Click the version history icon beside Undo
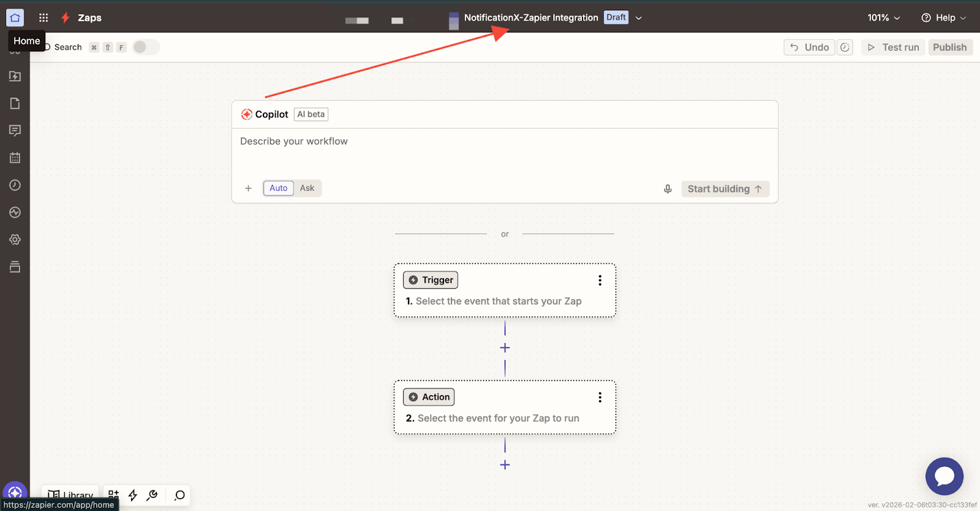The height and width of the screenshot is (511, 980). tap(845, 47)
